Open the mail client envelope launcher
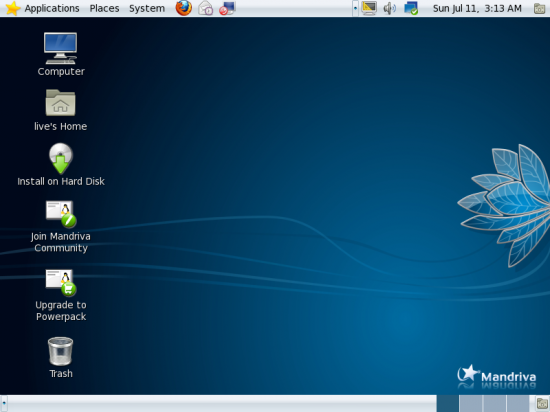This screenshot has height=412, width=550. 205,8
